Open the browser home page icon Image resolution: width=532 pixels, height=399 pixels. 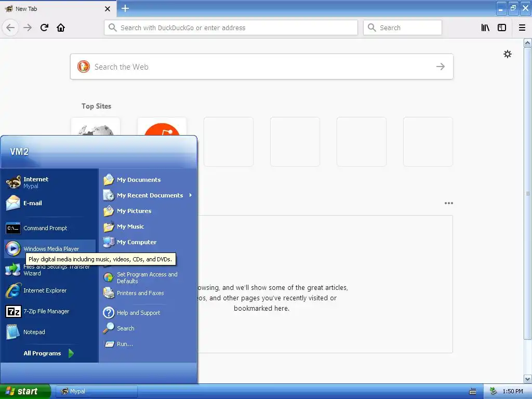tap(61, 28)
